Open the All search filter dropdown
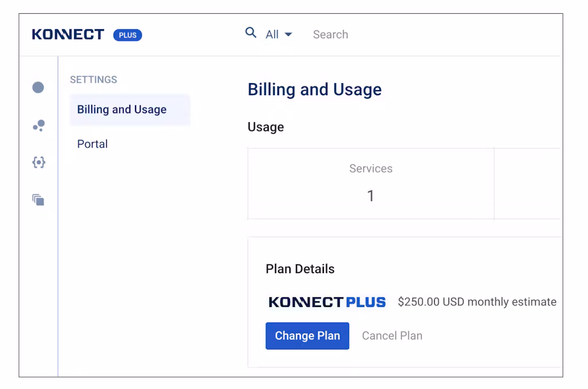This screenshot has width=588, height=389. (278, 34)
